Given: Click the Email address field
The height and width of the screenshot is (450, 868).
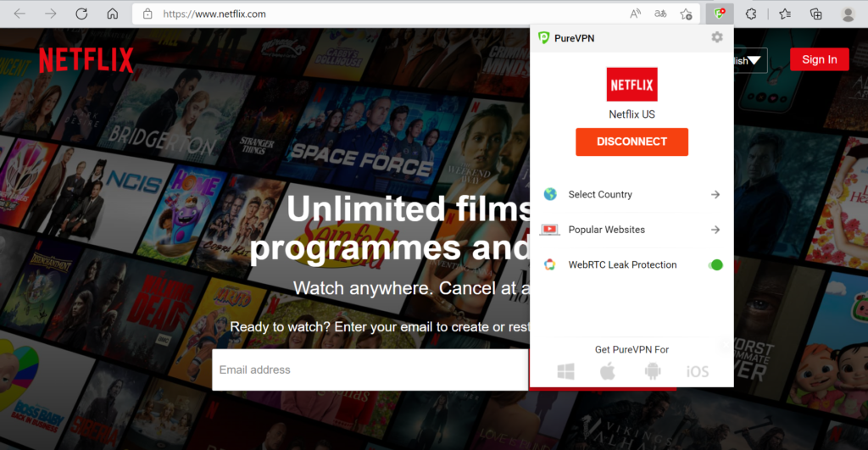Looking at the screenshot, I should (370, 369).
